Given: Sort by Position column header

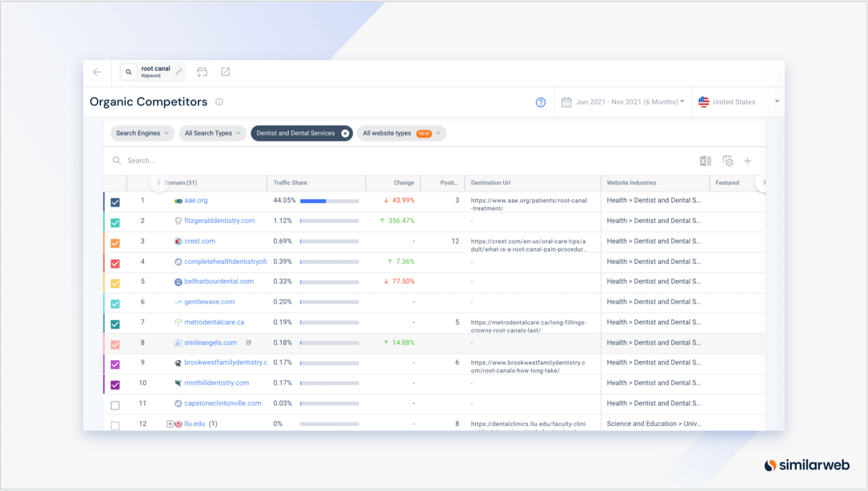Looking at the screenshot, I should pyautogui.click(x=449, y=183).
